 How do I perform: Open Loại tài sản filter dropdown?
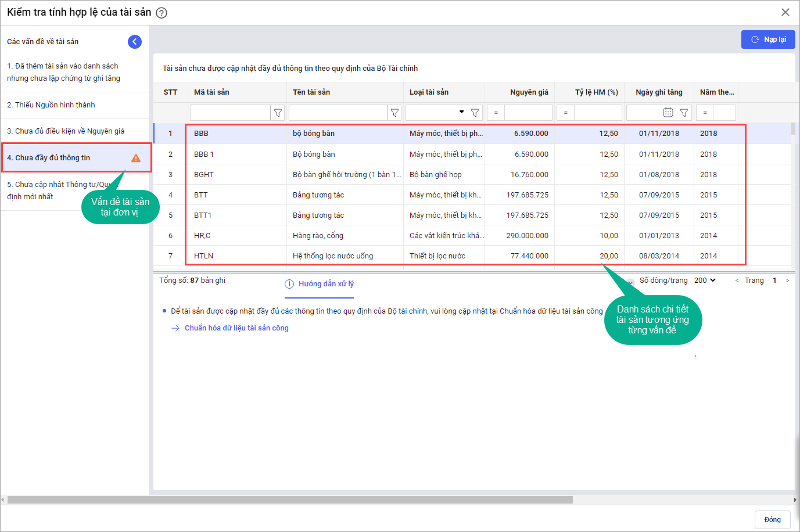tap(461, 112)
